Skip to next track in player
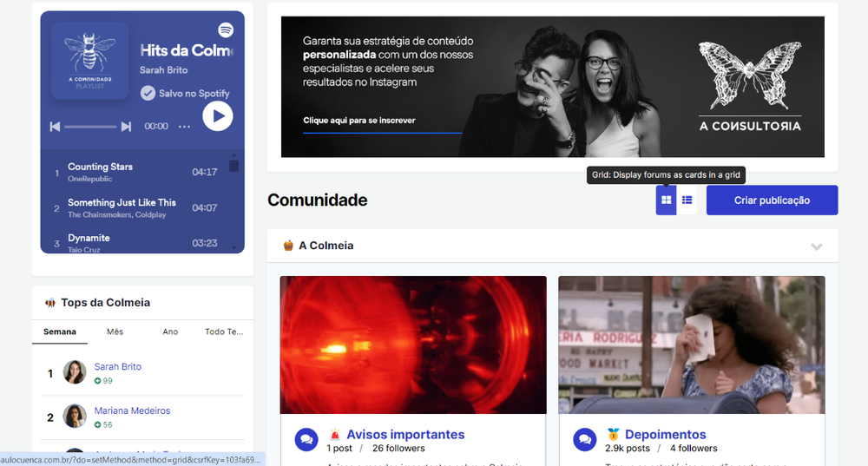This screenshot has width=868, height=466. [126, 127]
